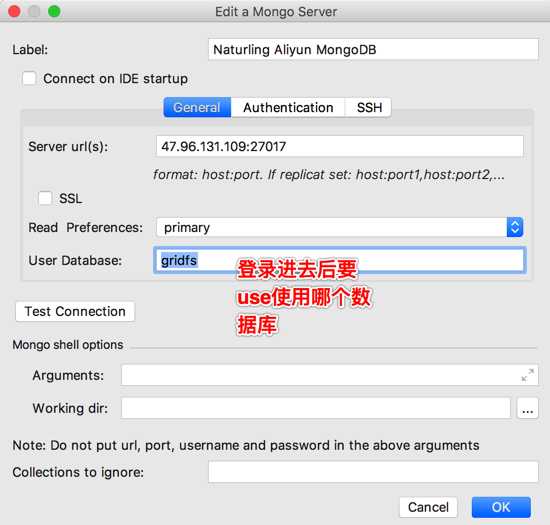This screenshot has width=550, height=525.
Task: Browse for working directory with ellipsis button
Action: pyautogui.click(x=528, y=408)
